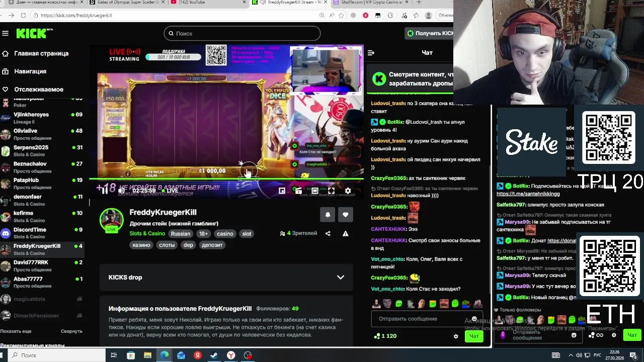Viewport: 644px width, 362px height.
Task: Enter fullscreen video mode
Action: [x=331, y=191]
